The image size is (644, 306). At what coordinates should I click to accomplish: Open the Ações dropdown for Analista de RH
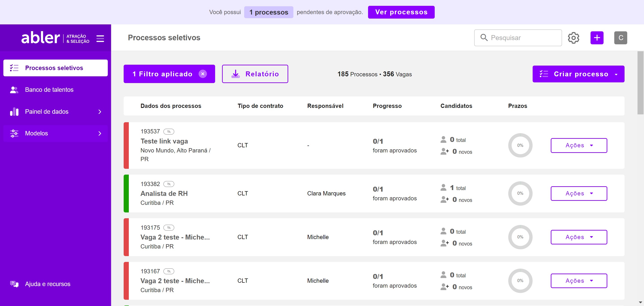click(x=579, y=193)
